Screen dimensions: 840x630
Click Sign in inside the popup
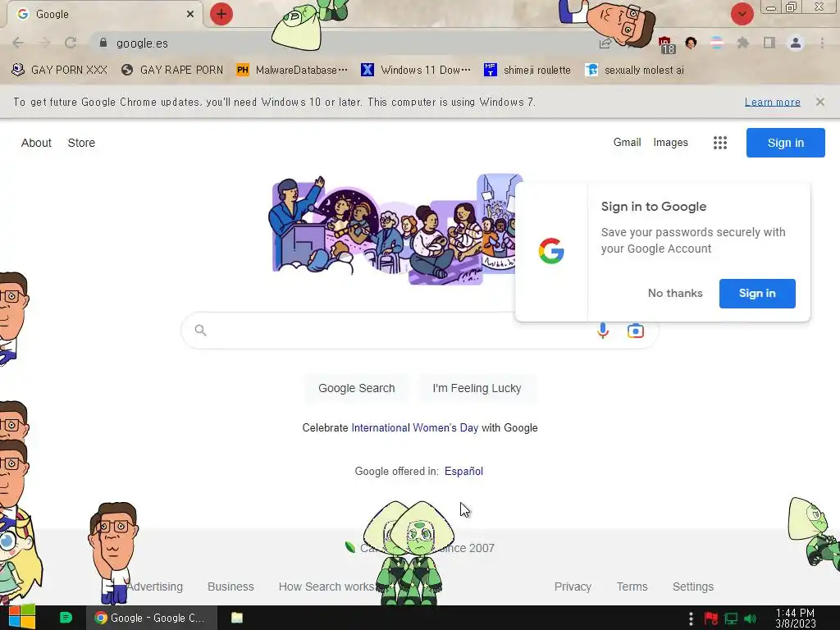click(x=757, y=293)
